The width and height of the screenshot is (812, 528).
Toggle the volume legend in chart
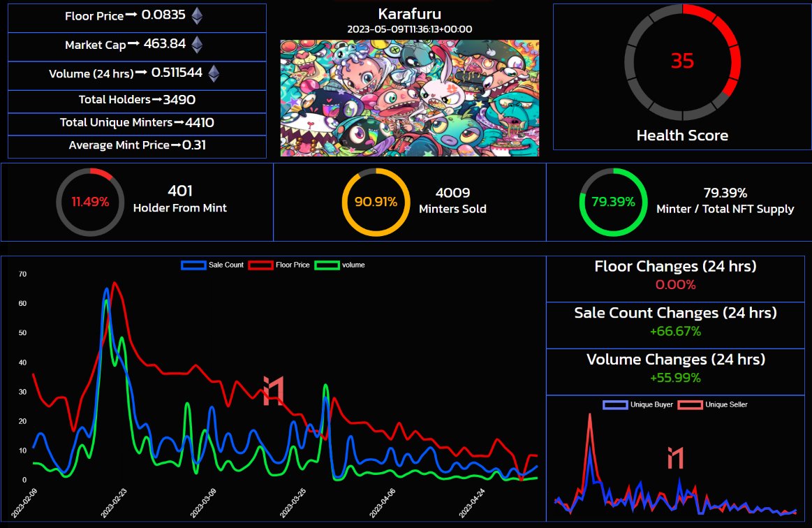340,265
